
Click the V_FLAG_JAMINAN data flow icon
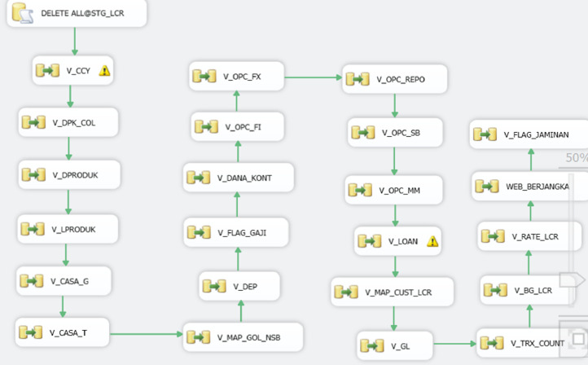pos(485,134)
